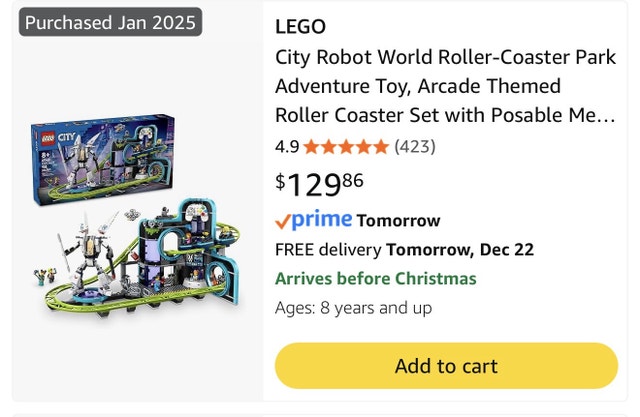
Task: Click the green Arrives before Christmas text
Action: coord(375,278)
